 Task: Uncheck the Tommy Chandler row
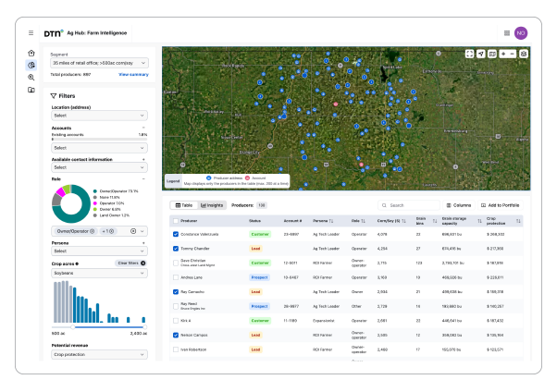(x=176, y=249)
